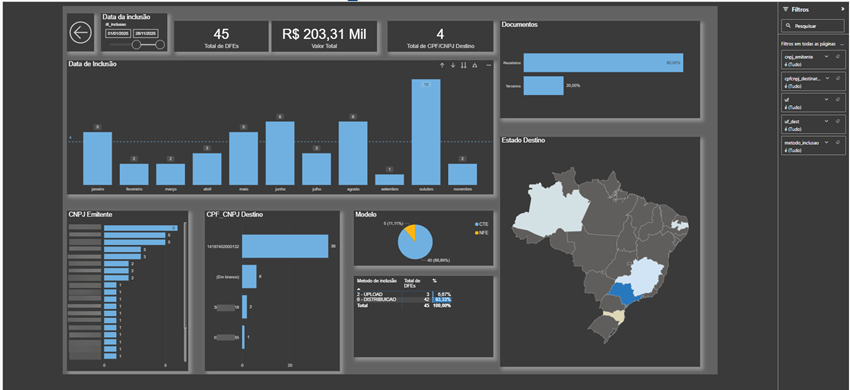
Task: Select the agosto bar in the chart
Action: [353, 153]
